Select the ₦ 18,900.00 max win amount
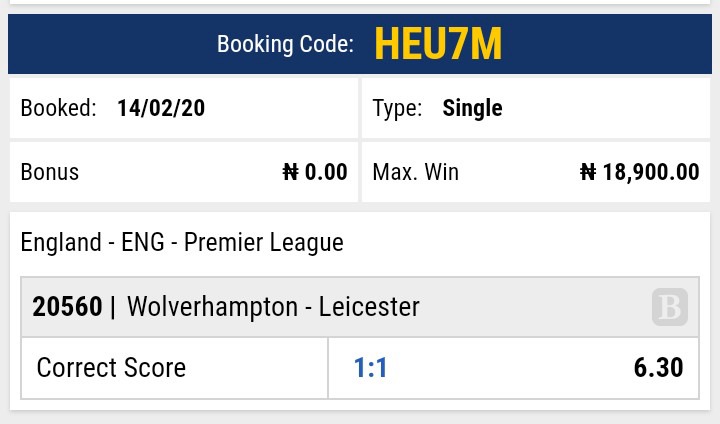This screenshot has height=424, width=720. tap(640, 172)
